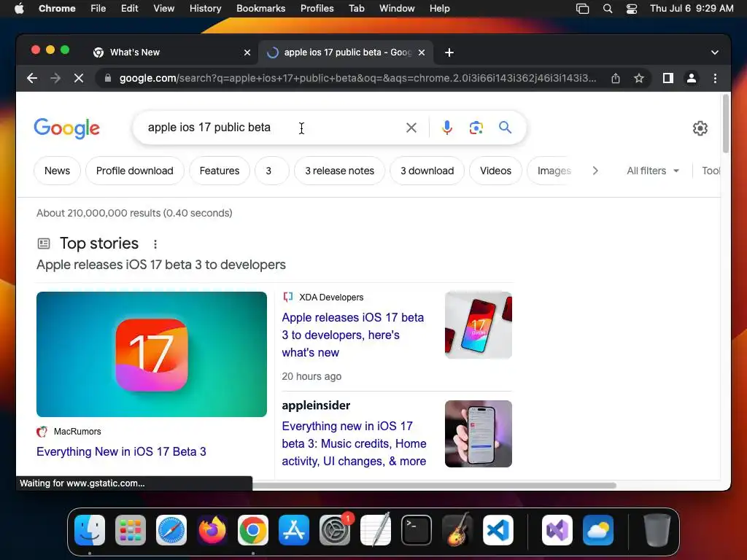The image size is (747, 560).
Task: Open a new tab with plus button
Action: tap(449, 52)
